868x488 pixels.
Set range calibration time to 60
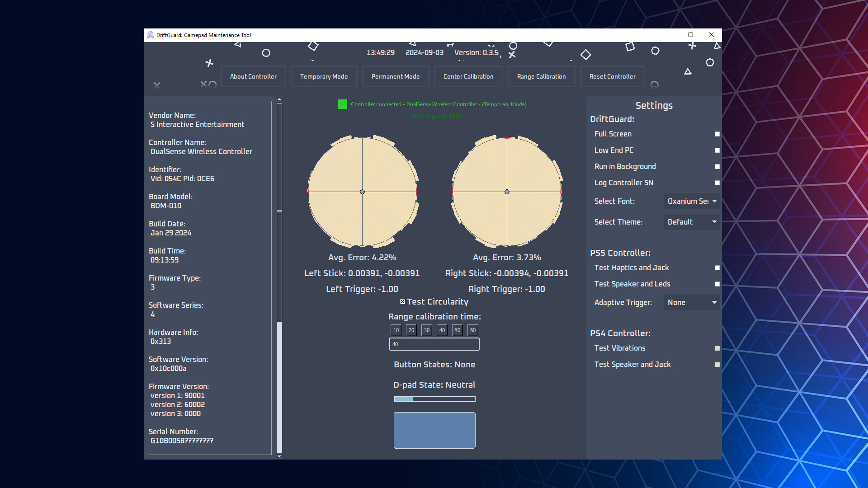click(472, 330)
